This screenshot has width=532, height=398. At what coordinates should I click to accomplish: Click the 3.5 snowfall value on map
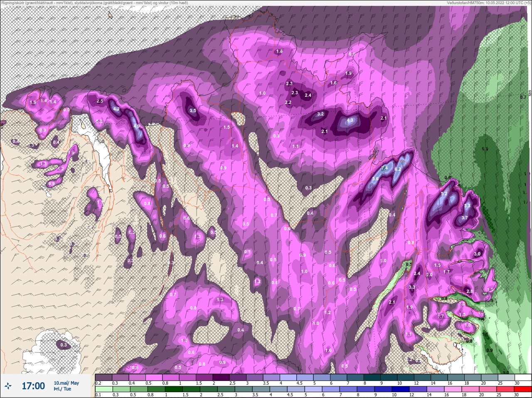(x=192, y=111)
